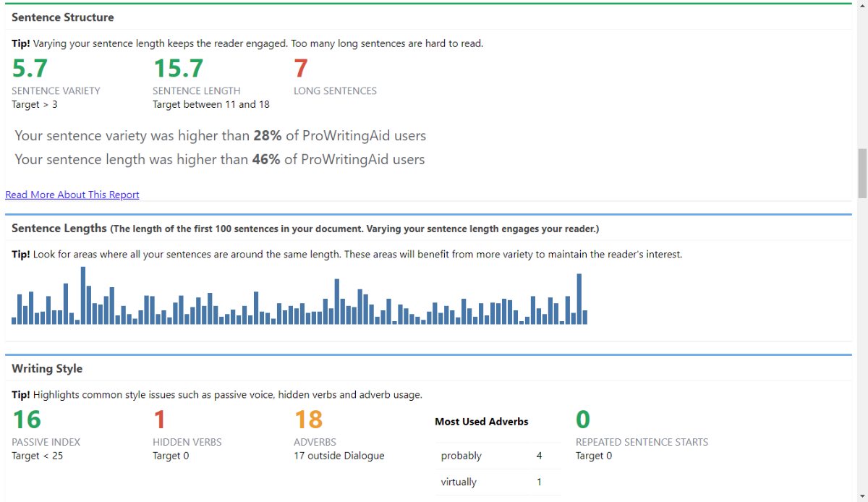Open the Read More About This Report link

72,195
